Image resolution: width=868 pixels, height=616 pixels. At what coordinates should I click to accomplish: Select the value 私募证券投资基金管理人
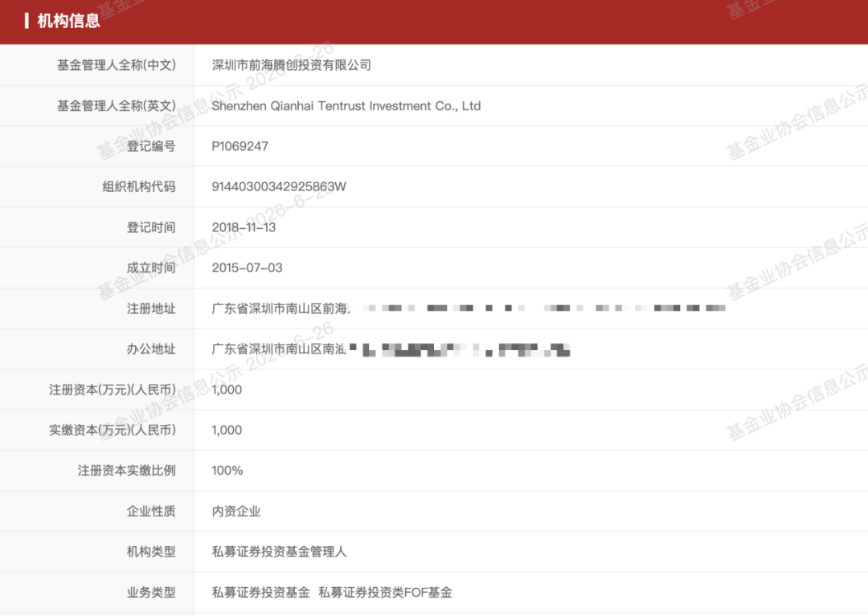point(279,552)
